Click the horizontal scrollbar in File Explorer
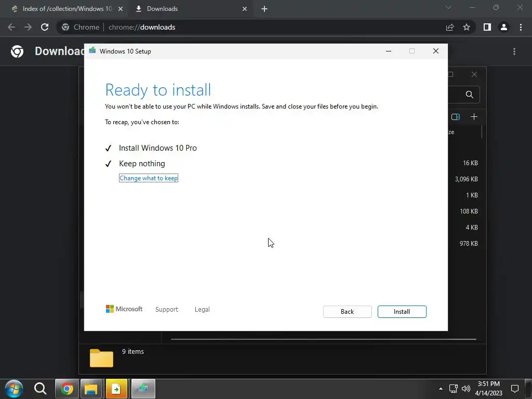 tap(324, 339)
